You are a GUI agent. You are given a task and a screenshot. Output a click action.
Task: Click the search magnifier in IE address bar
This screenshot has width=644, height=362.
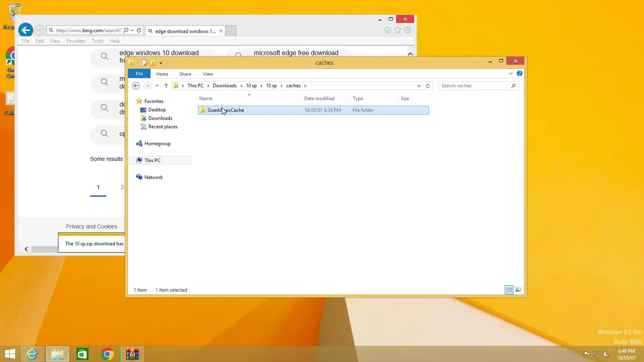(x=126, y=30)
